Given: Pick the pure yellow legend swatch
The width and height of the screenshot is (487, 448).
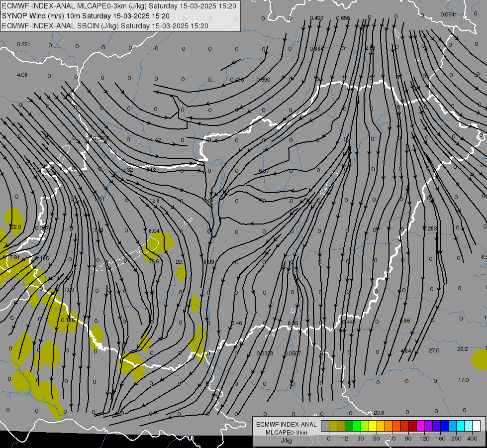Looking at the screenshot, I should pyautogui.click(x=373, y=426).
